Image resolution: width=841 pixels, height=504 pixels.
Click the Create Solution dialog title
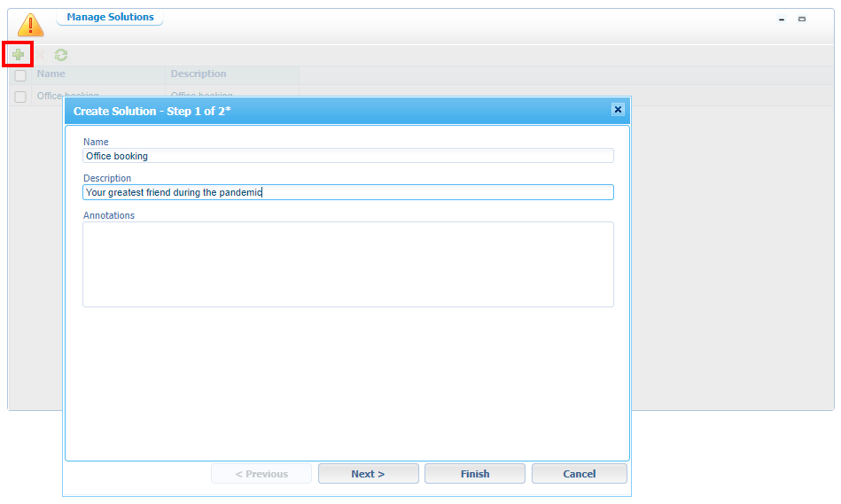152,111
